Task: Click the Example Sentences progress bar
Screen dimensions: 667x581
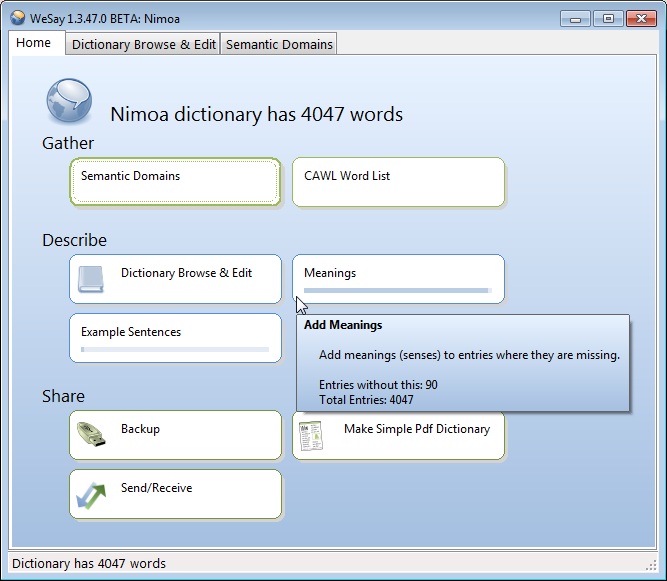Action: click(175, 350)
